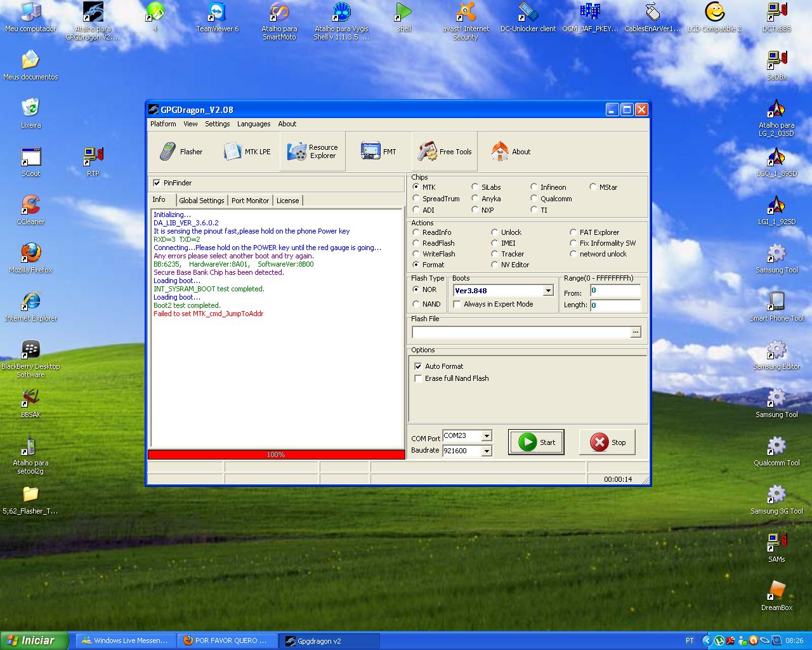Click 'Failed to set MTK_cmd_JumpToAddr' log line
The height and width of the screenshot is (650, 812).
(x=208, y=314)
